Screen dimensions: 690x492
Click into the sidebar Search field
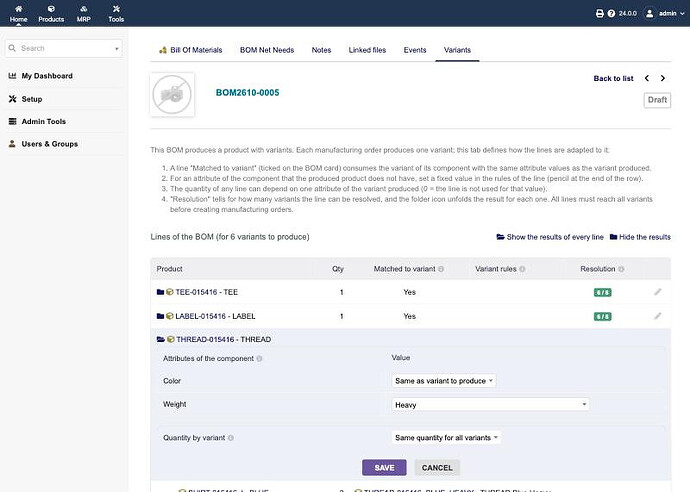click(64, 48)
